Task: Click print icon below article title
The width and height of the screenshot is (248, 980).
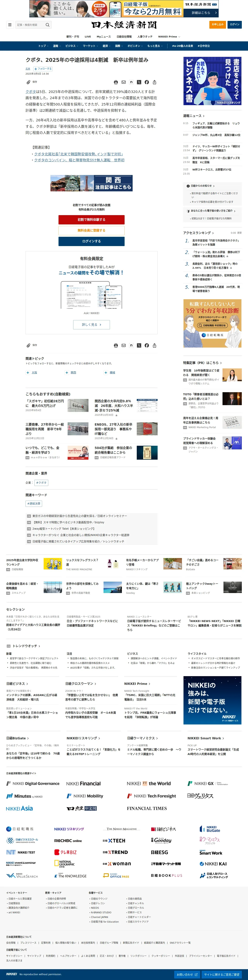Action: click(116, 82)
